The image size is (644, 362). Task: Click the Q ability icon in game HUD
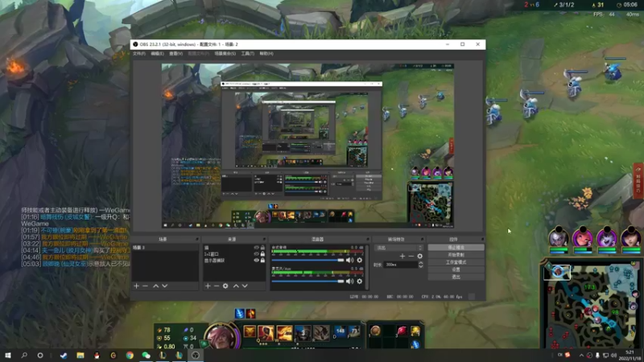click(x=266, y=333)
